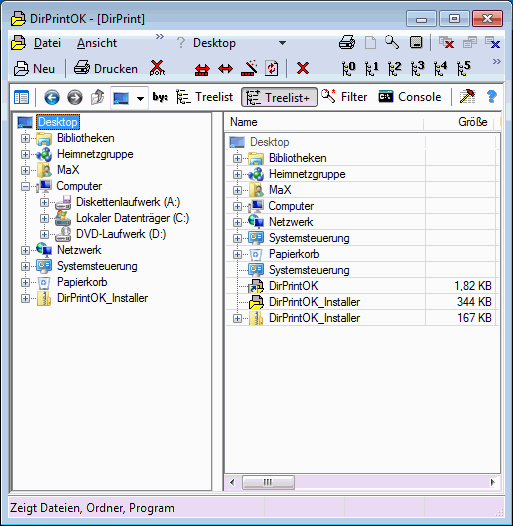Set tree expand level 3
This screenshot has width=513, height=526.
417,68
